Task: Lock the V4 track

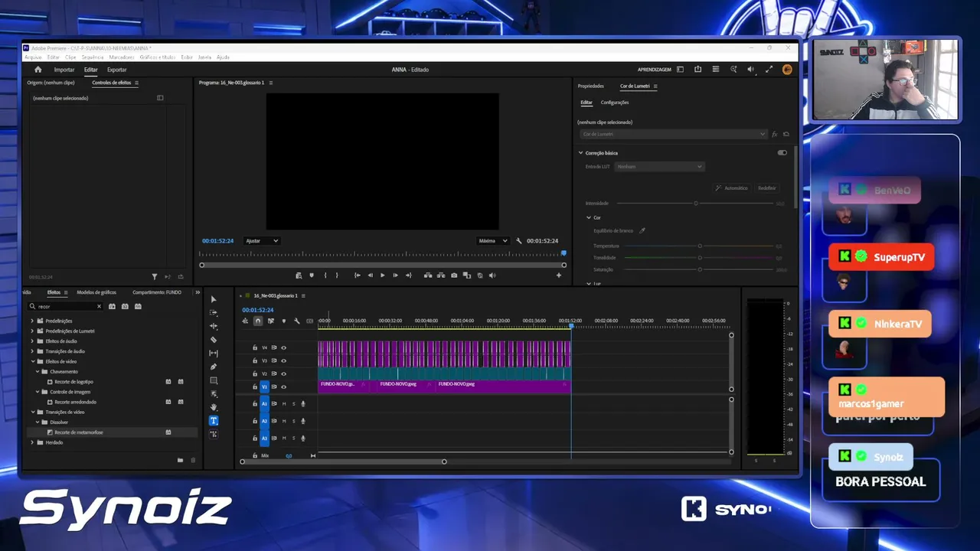Action: (x=255, y=347)
